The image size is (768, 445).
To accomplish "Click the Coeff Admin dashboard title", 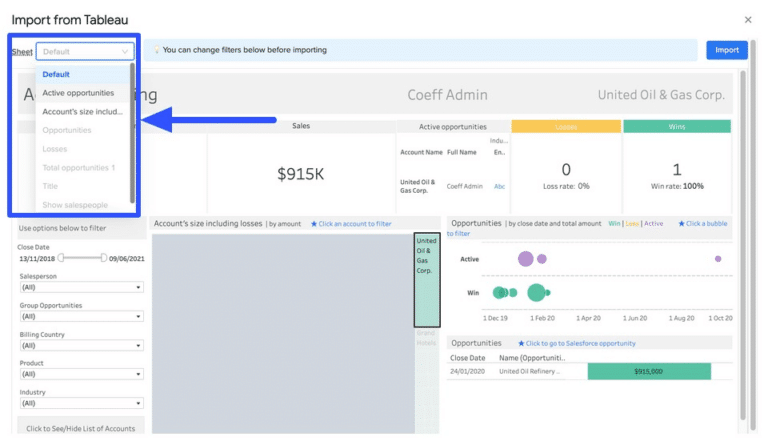I will [447, 94].
